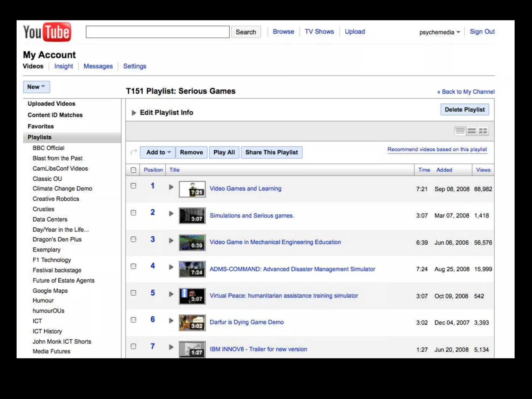
Task: Click Recommend videos based on this playlist
Action: (x=437, y=149)
